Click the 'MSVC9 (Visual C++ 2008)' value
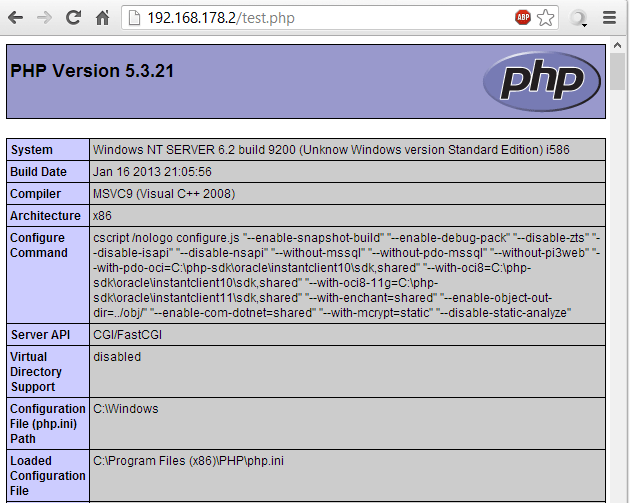Image resolution: width=630 pixels, height=503 pixels. [x=164, y=194]
